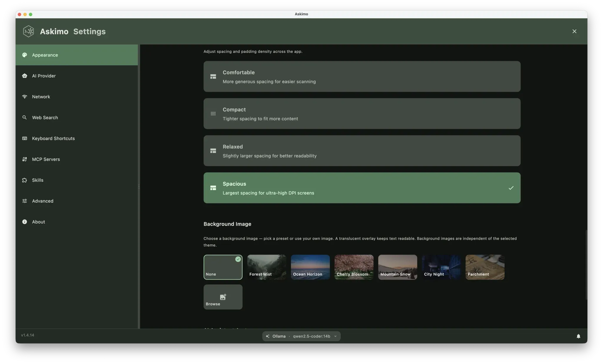Screen dimensions: 603x364
Task: Click the settings page vertical scrollbar
Action: 586,265
